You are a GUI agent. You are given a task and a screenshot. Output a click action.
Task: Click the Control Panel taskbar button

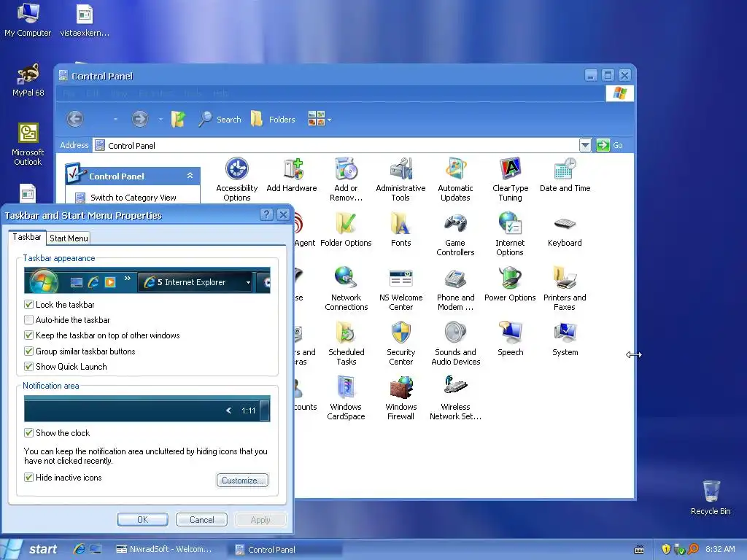(287, 549)
